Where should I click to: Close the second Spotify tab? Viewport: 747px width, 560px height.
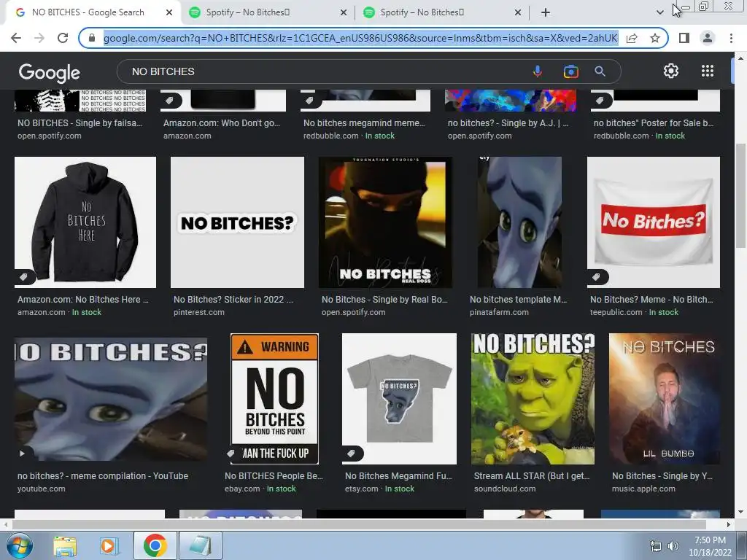coord(518,12)
